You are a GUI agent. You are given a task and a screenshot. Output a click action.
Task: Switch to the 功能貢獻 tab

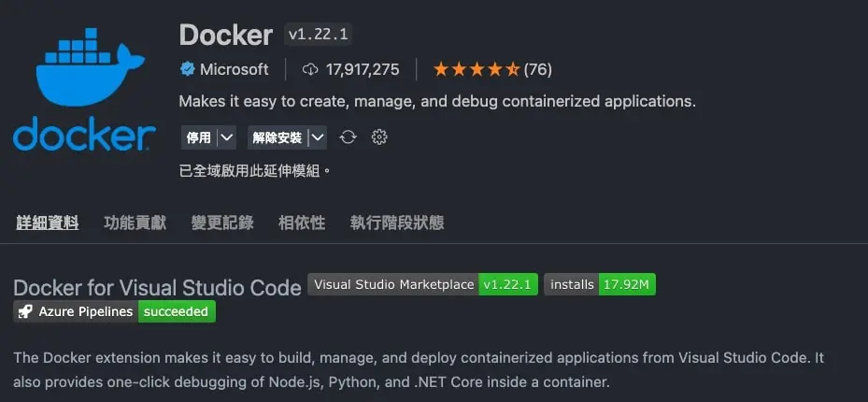135,223
